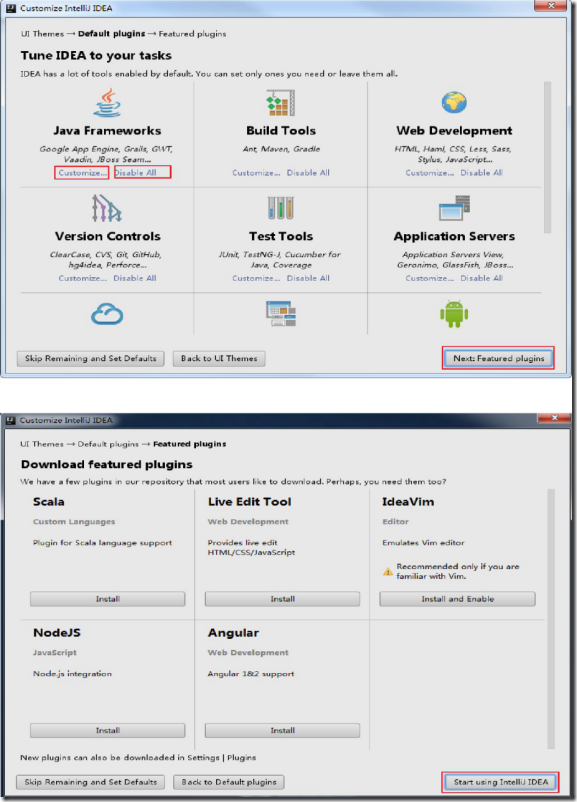Click the Build Tools icon
Screen dimensions: 577x802
pyautogui.click(x=281, y=103)
